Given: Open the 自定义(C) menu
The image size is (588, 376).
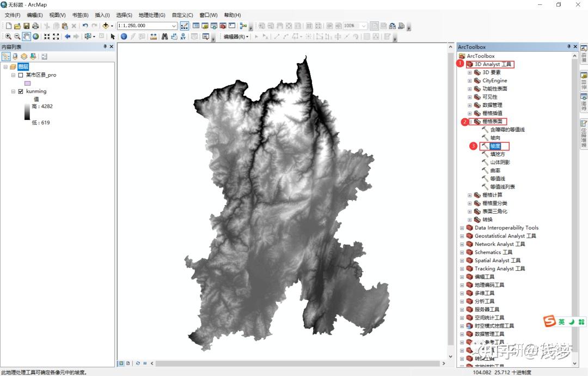Looking at the screenshot, I should (182, 15).
